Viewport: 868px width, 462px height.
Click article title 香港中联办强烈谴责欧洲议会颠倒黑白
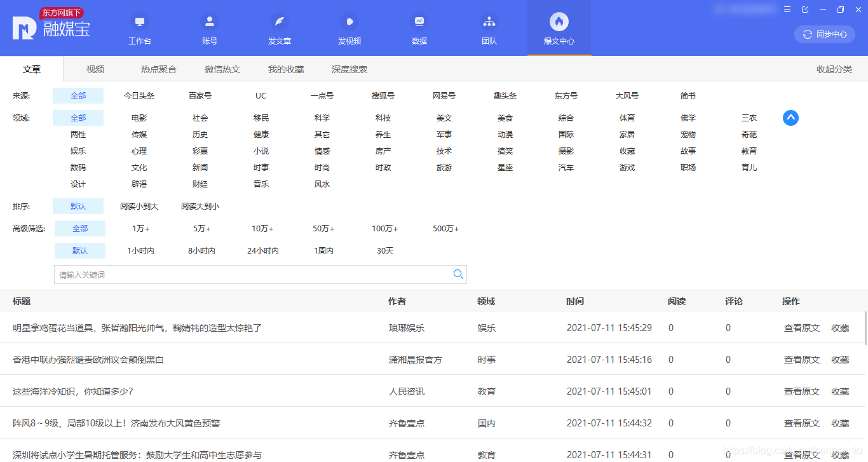tap(88, 360)
